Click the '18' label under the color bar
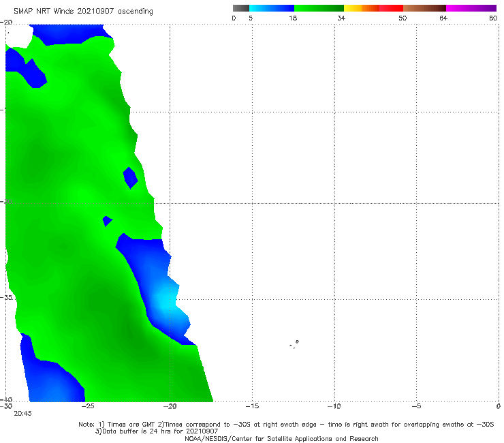The width and height of the screenshot is (504, 443). [x=293, y=18]
